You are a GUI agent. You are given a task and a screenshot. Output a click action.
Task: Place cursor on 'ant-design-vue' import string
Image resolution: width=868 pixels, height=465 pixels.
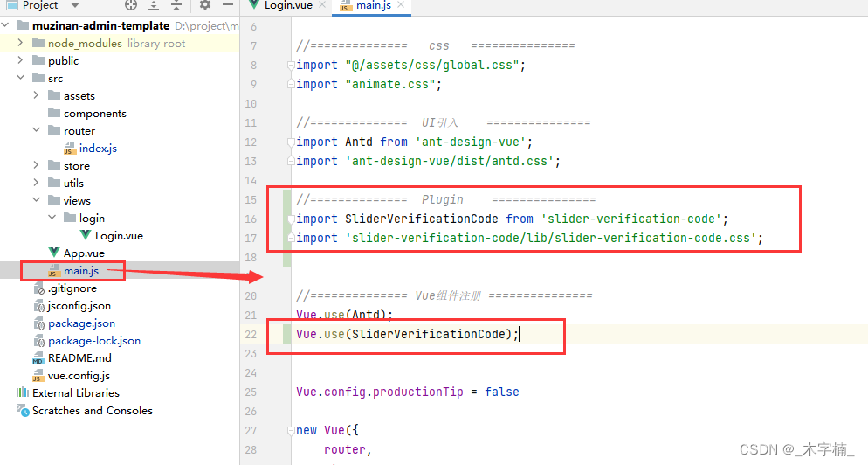471,142
